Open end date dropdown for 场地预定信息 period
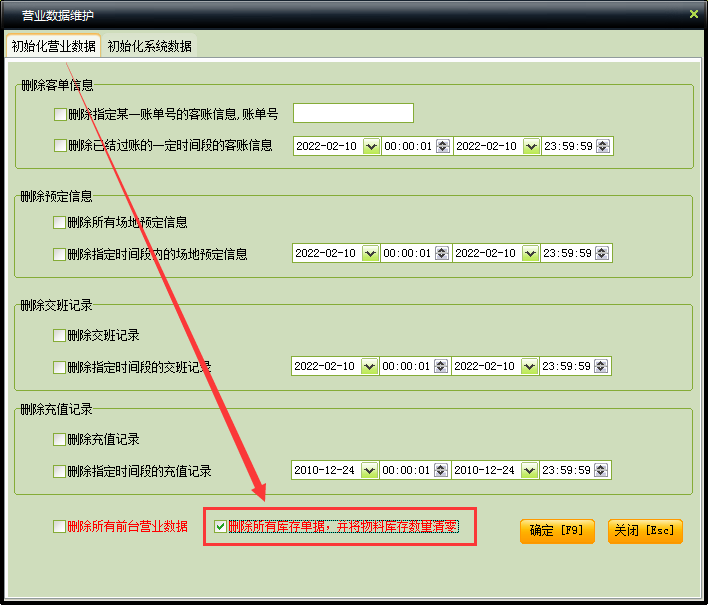The width and height of the screenshot is (708, 605). click(530, 253)
